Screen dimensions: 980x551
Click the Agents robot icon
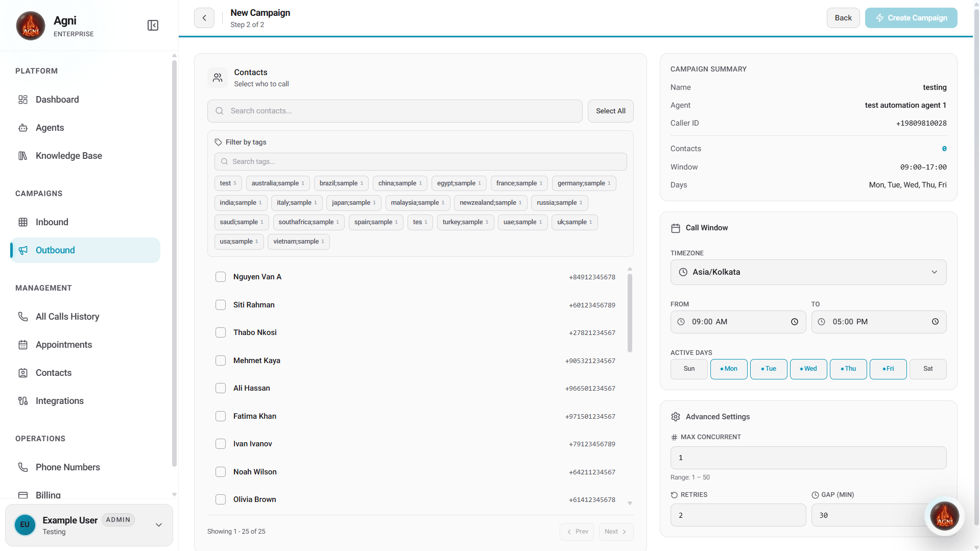pos(23,128)
